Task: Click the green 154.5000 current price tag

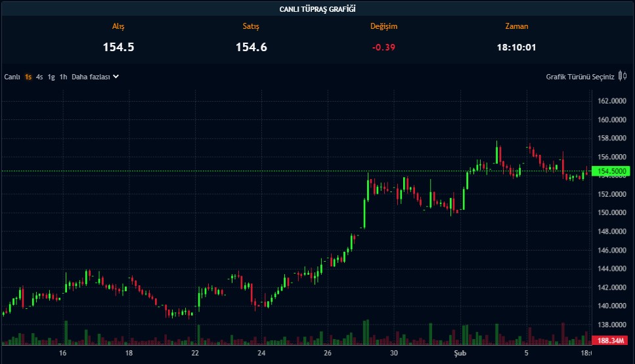Action: click(611, 171)
